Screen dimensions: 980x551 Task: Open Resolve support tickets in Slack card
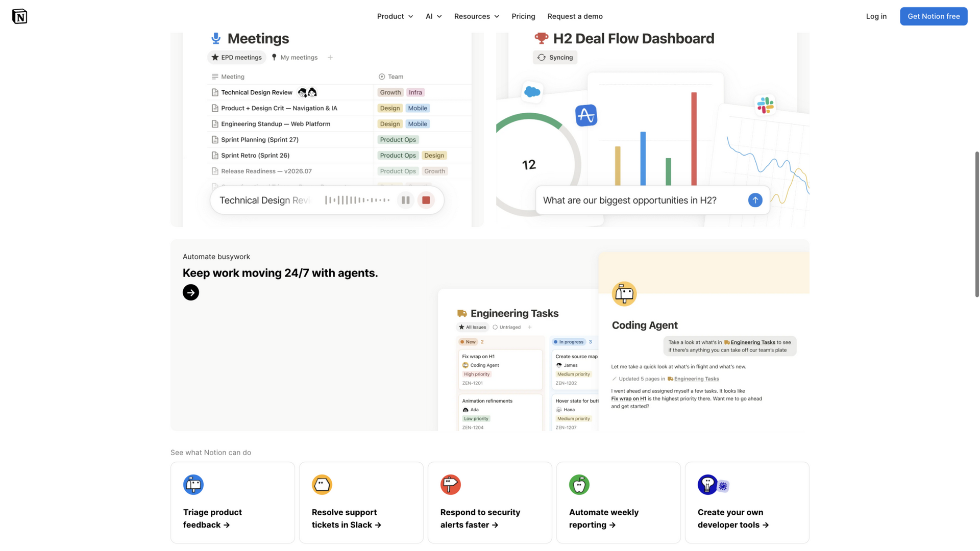(361, 503)
